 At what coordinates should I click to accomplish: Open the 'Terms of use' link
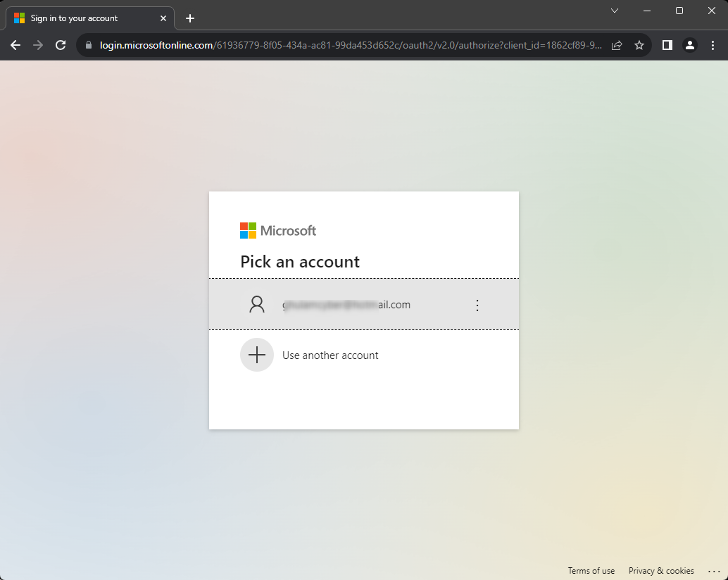click(591, 571)
